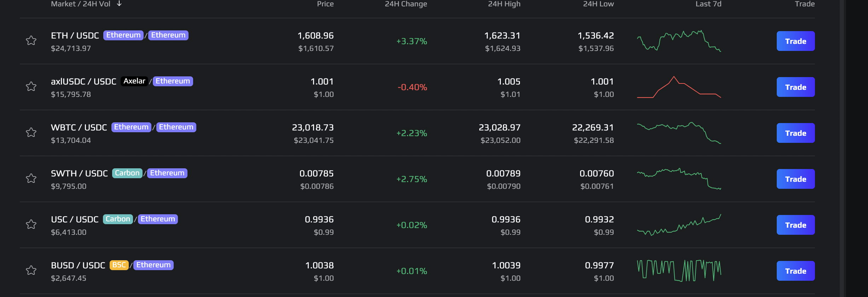The height and width of the screenshot is (297, 868).
Task: Select the axlUSDC / USDC market name
Action: click(83, 82)
